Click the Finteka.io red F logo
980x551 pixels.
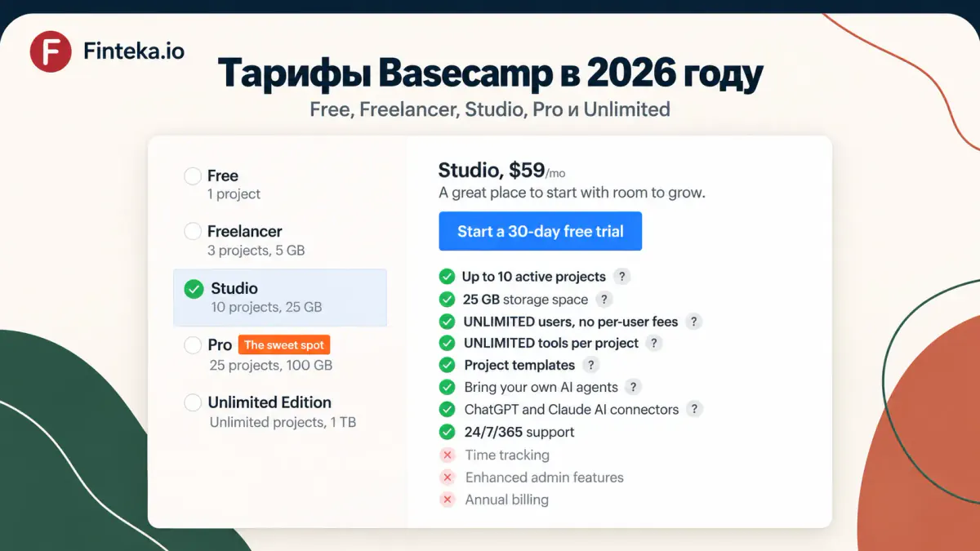click(x=51, y=51)
